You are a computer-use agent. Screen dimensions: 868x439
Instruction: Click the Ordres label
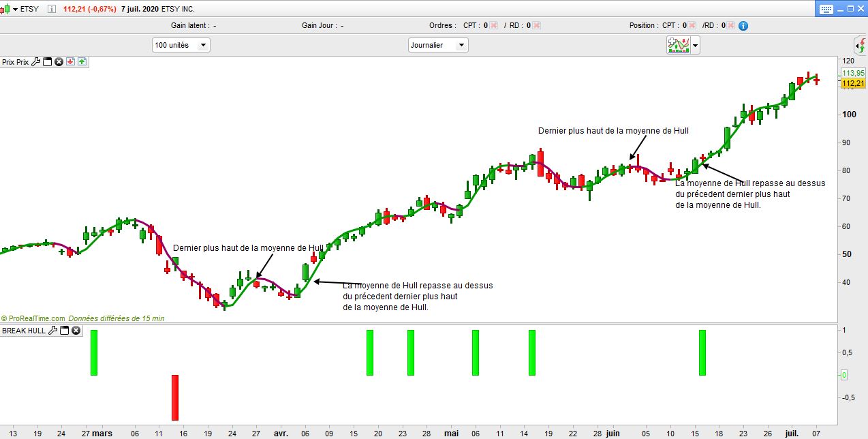coord(442,26)
